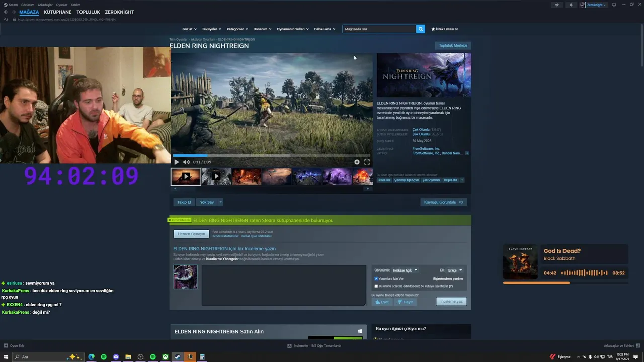Enter fullscreen for the trailer

tap(367, 162)
